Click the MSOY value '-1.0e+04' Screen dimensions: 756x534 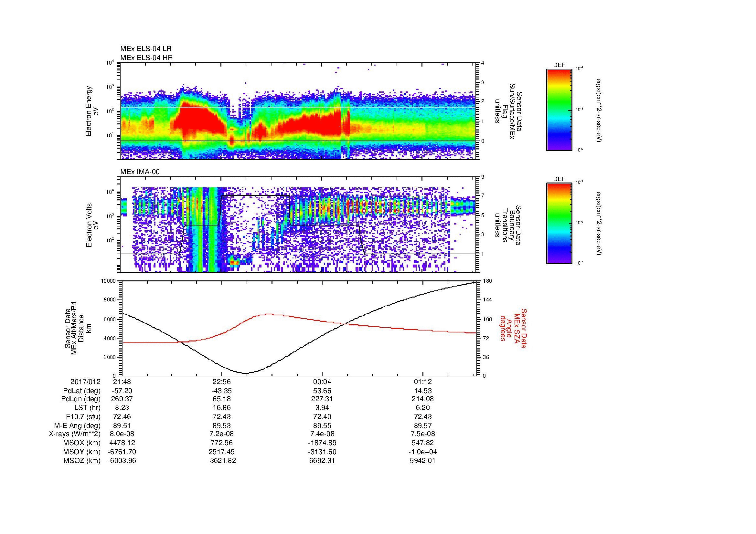click(423, 452)
